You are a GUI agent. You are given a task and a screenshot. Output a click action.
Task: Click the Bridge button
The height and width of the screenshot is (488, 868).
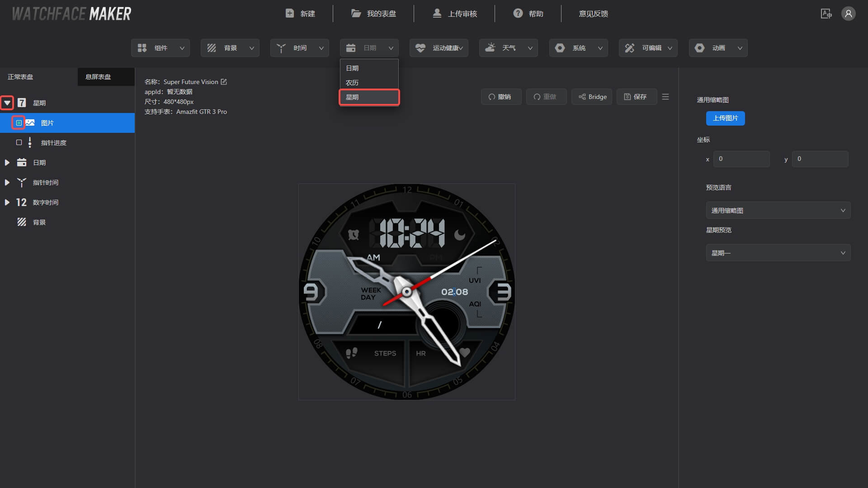click(592, 97)
